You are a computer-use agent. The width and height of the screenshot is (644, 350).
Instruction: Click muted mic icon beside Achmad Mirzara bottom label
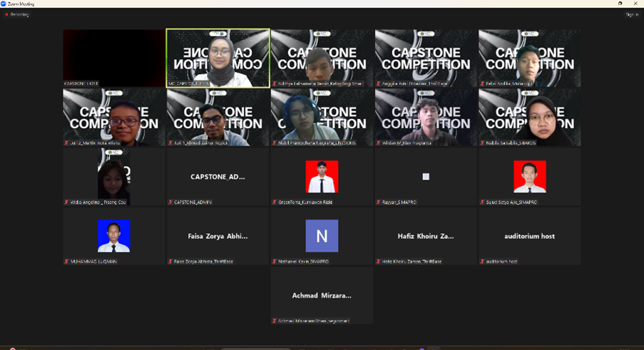click(275, 321)
